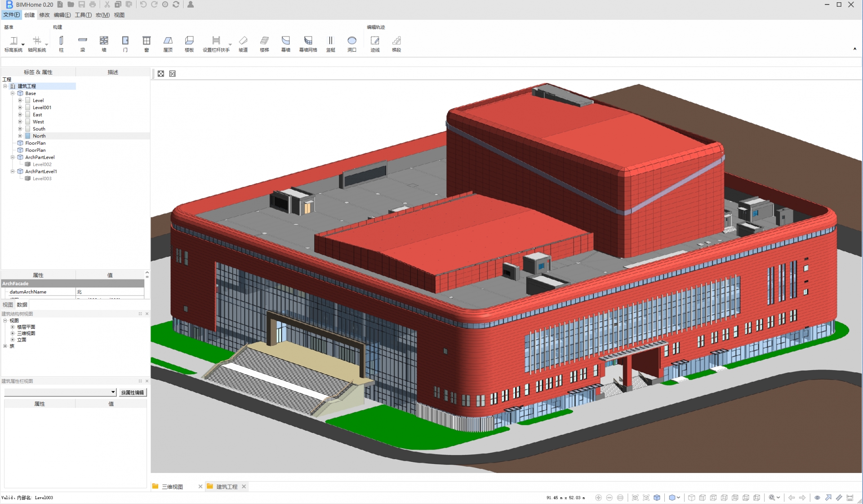Toggle the East view checkbox

point(28,115)
